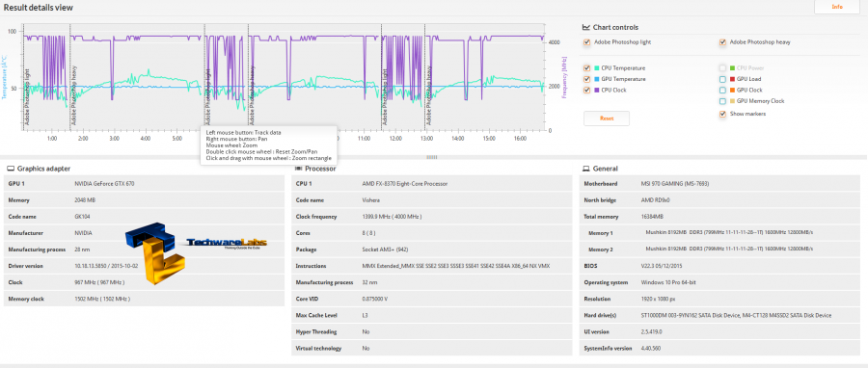The width and height of the screenshot is (868, 368).
Task: Click the Graphics adapter monitor icon
Action: [x=11, y=169]
